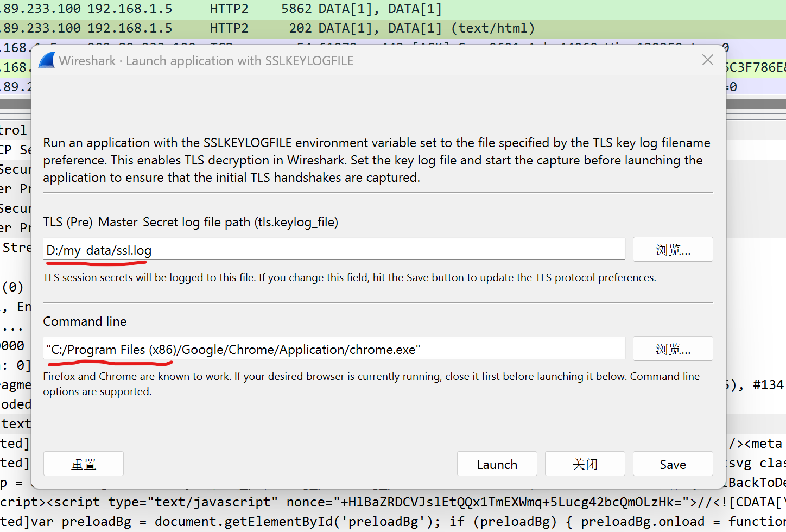Browse for the command line application
The width and height of the screenshot is (786, 532).
coord(673,349)
